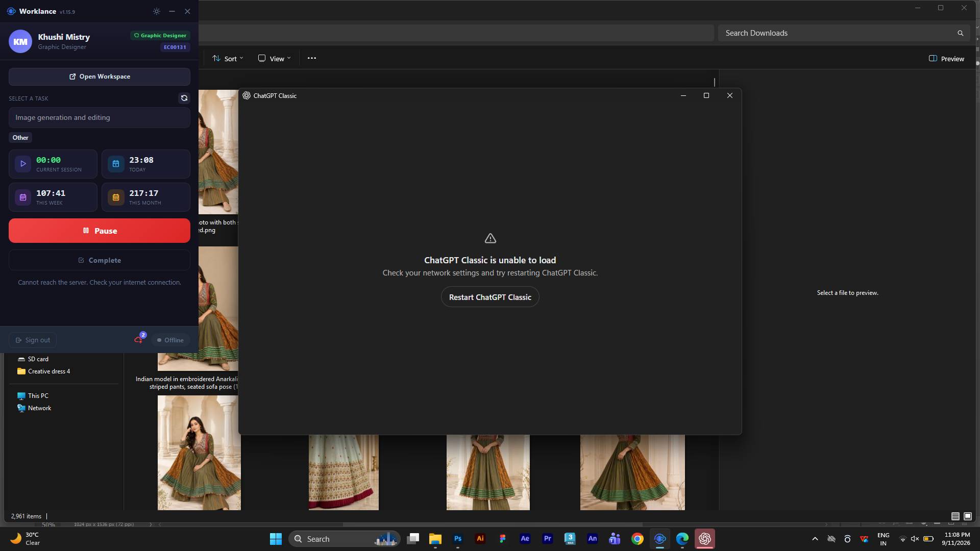Click the sync cloud icon with badge
Viewport: 980px width, 551px height.
coord(139,339)
